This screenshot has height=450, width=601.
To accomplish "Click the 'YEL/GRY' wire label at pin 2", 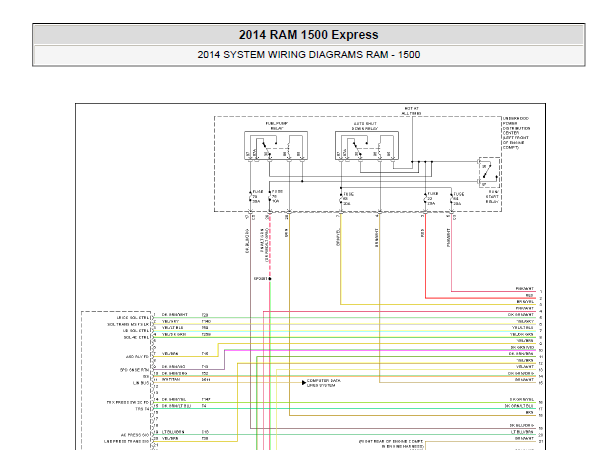I will [x=170, y=321].
